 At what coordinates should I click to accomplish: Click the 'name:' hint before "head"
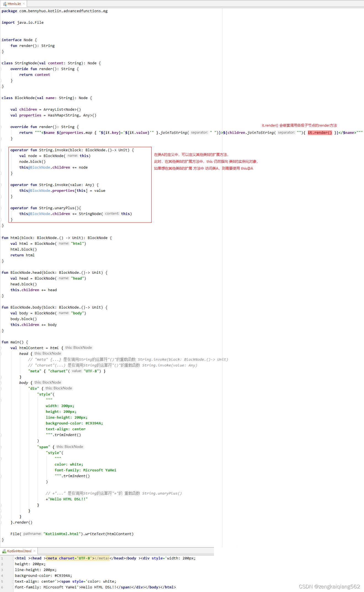[64, 278]
